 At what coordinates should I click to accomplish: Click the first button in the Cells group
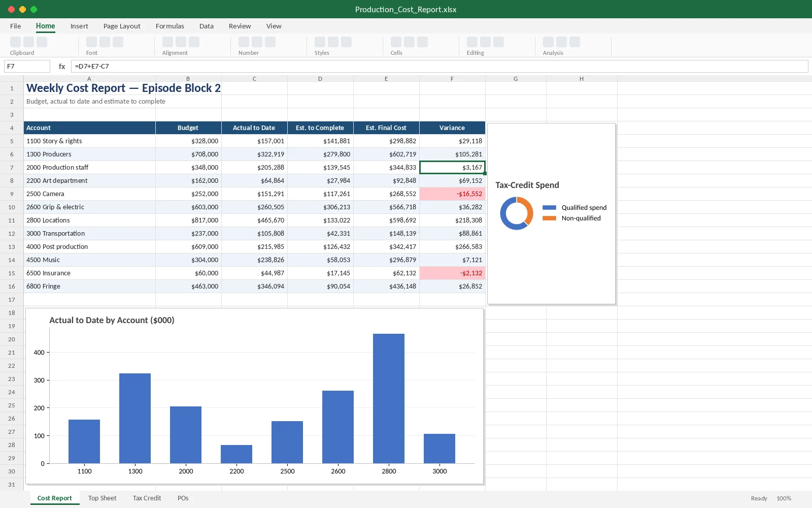396,42
